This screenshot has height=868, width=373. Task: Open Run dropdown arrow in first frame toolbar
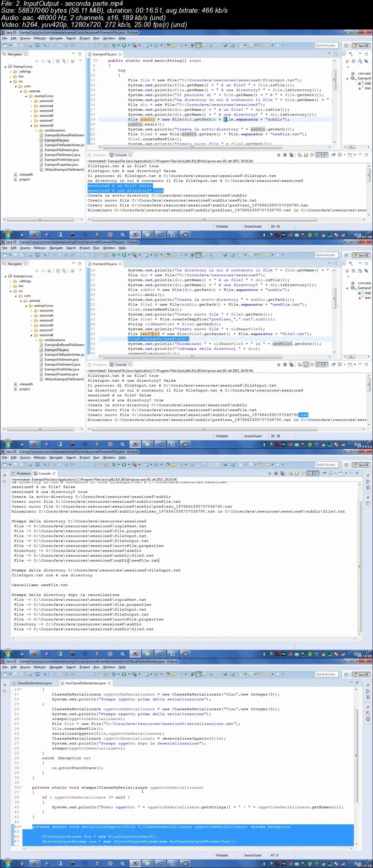tap(128, 46)
